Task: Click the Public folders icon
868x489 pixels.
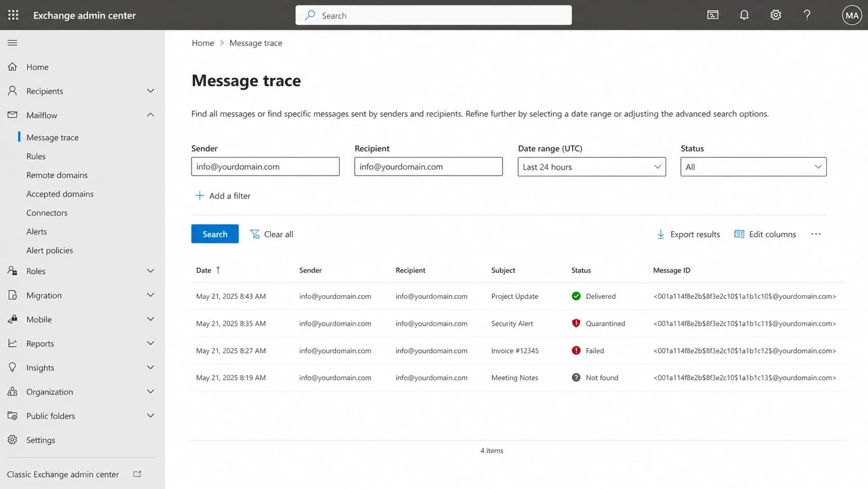Action: pyautogui.click(x=12, y=415)
